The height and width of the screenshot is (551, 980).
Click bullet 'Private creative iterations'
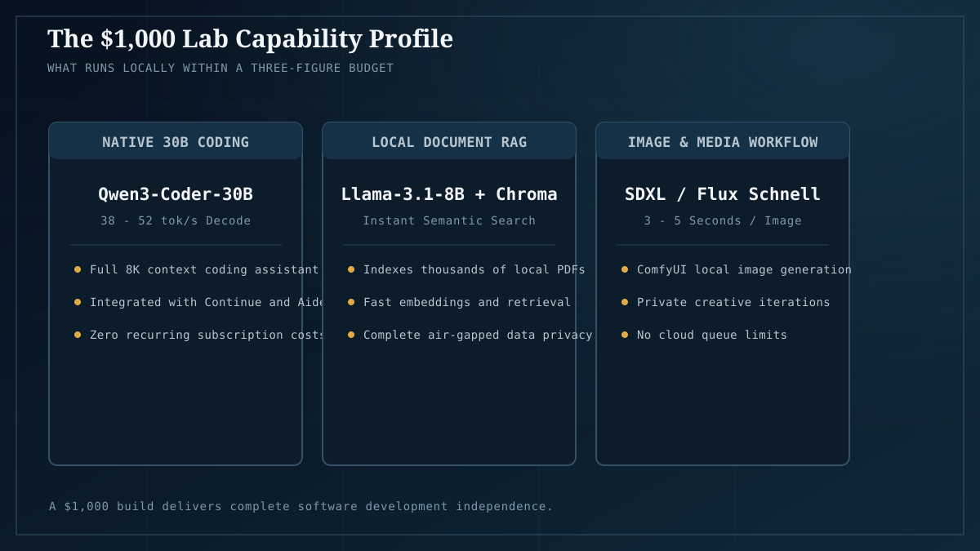pos(725,302)
